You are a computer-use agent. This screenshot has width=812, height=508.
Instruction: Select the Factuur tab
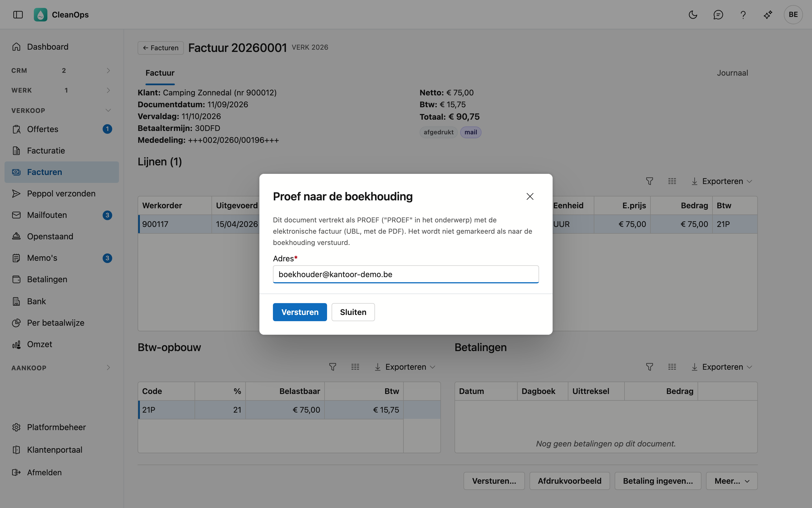[160, 73]
